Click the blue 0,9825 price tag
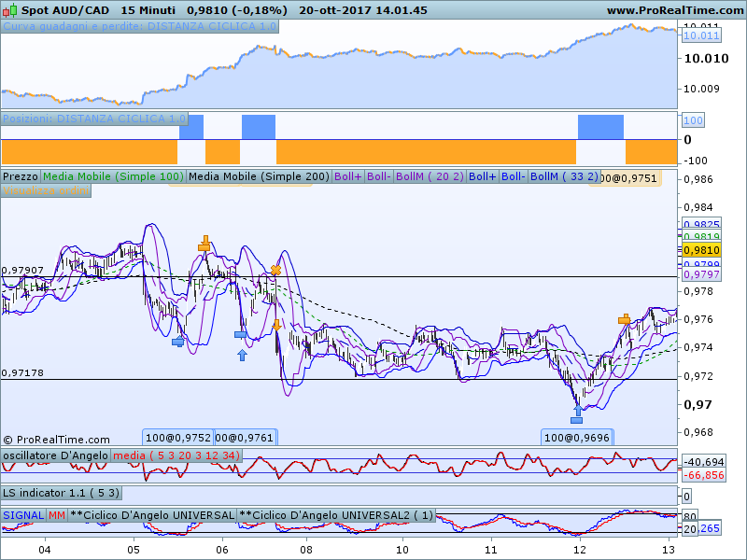Screen dimensions: 747x560 701,224
